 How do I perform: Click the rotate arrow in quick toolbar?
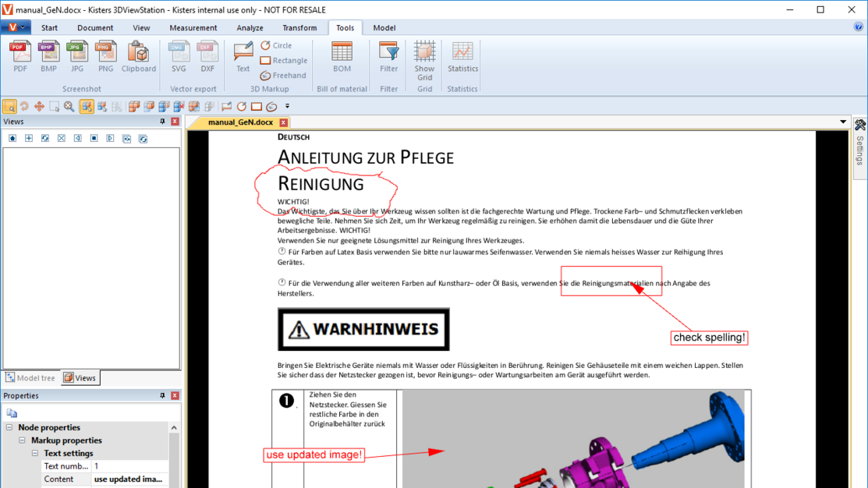(24, 106)
